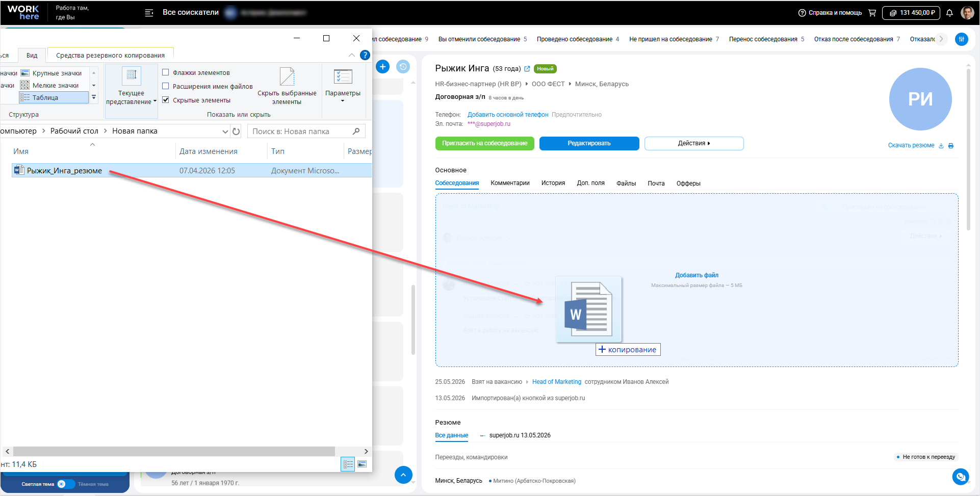Click the Поиск в: Новая папка field
The height and width of the screenshot is (496, 980).
306,132
